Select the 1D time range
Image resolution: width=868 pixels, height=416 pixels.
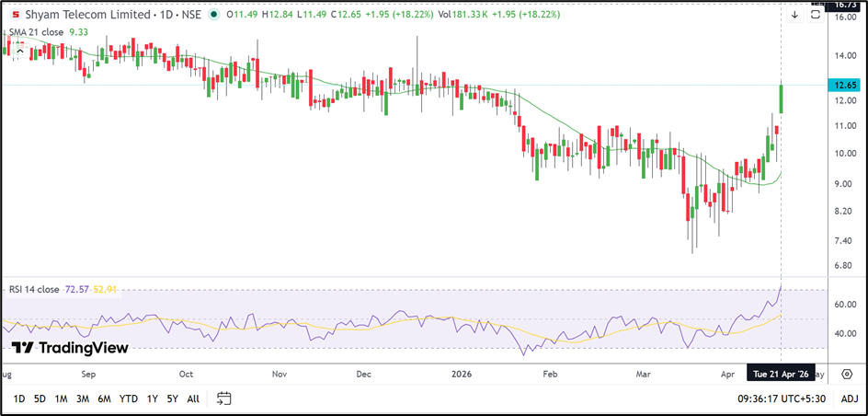click(17, 399)
